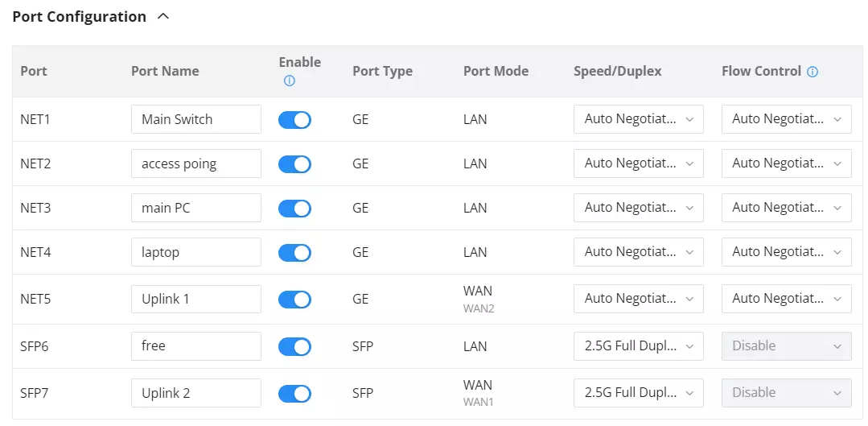Viewport: 868px width, 426px height.
Task: Click the Main Switch port name field
Action: (x=196, y=119)
